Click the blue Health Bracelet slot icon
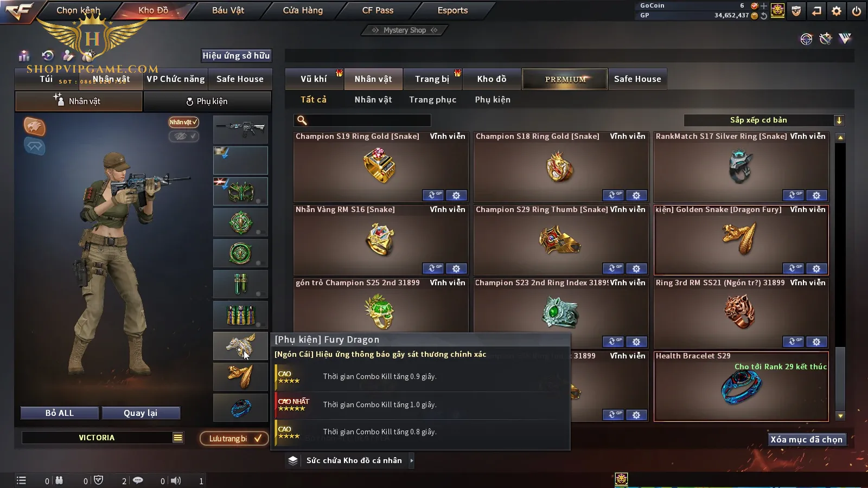The height and width of the screenshot is (488, 868). click(240, 407)
